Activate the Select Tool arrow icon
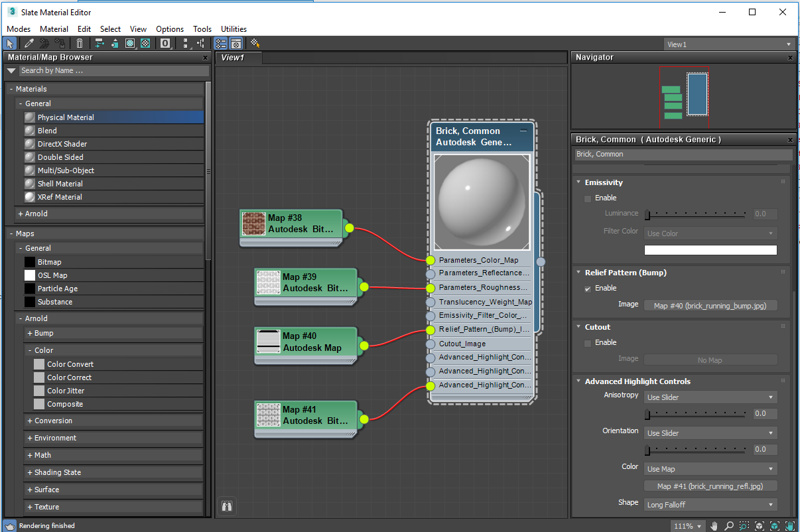Image resolution: width=800 pixels, height=532 pixels. (10, 44)
